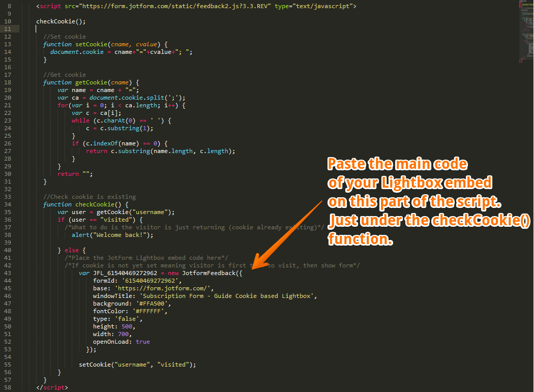Click line number 58 in the gutter
The image size is (534, 392).
(8, 387)
